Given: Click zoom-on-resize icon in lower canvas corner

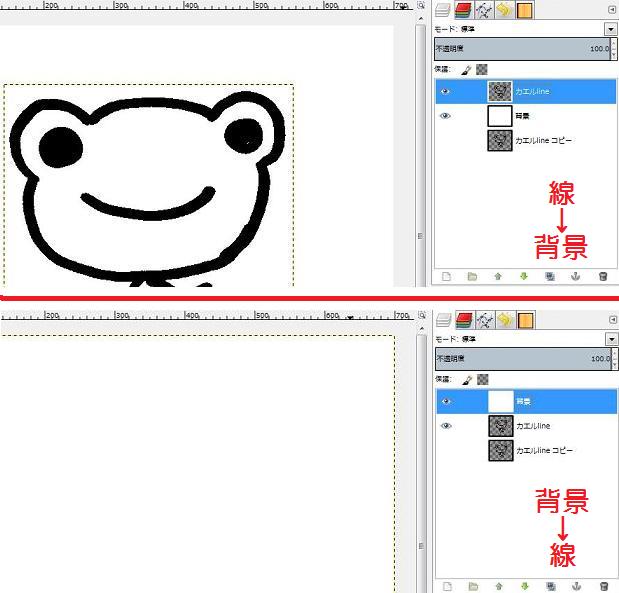Looking at the screenshot, I should click(x=422, y=315).
